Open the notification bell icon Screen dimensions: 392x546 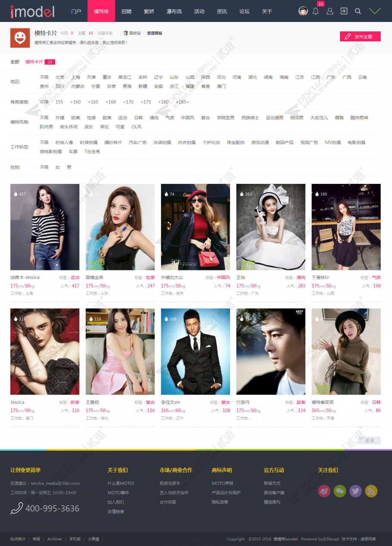click(x=315, y=11)
